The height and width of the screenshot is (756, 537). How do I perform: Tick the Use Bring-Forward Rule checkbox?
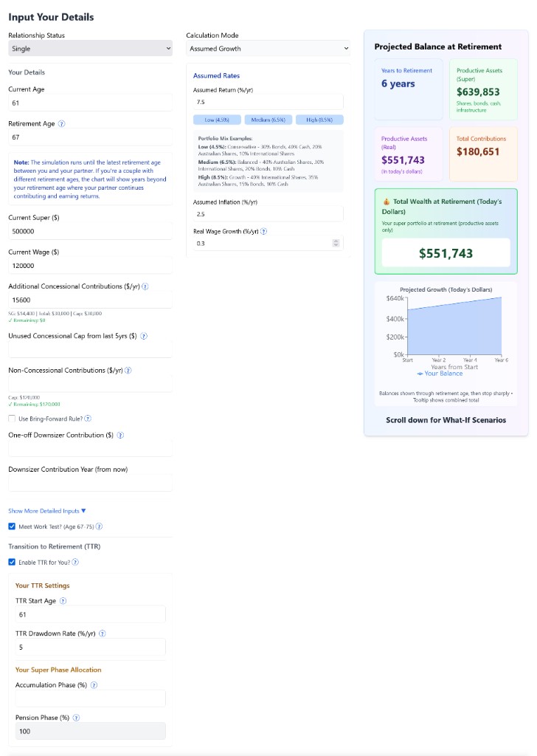click(x=12, y=419)
